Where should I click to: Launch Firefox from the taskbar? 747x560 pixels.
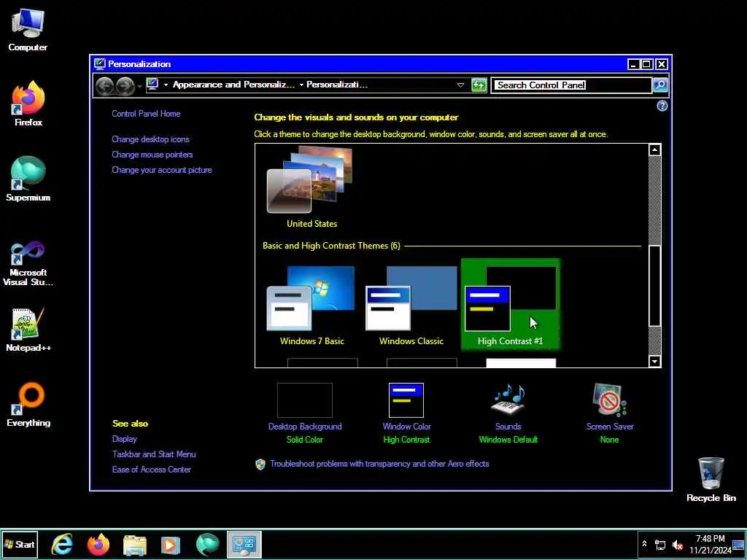(x=98, y=544)
